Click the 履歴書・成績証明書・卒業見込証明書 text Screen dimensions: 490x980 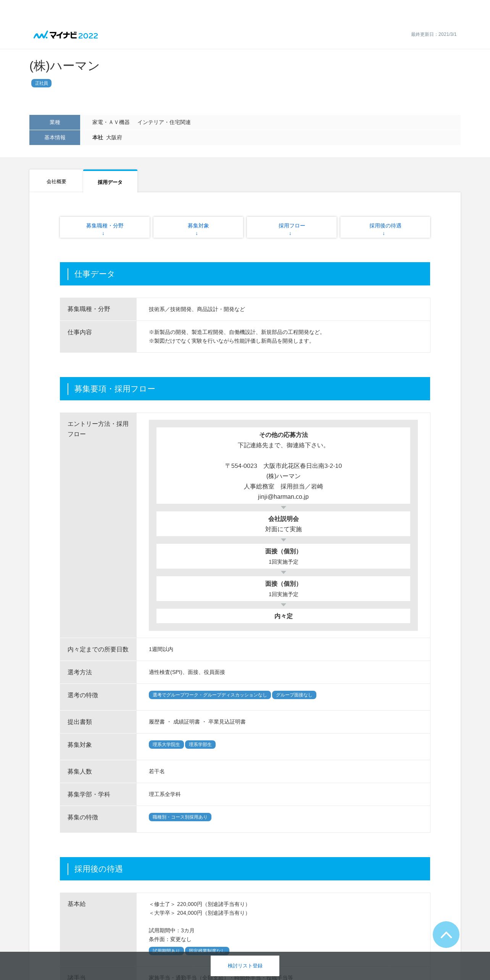[x=197, y=722]
